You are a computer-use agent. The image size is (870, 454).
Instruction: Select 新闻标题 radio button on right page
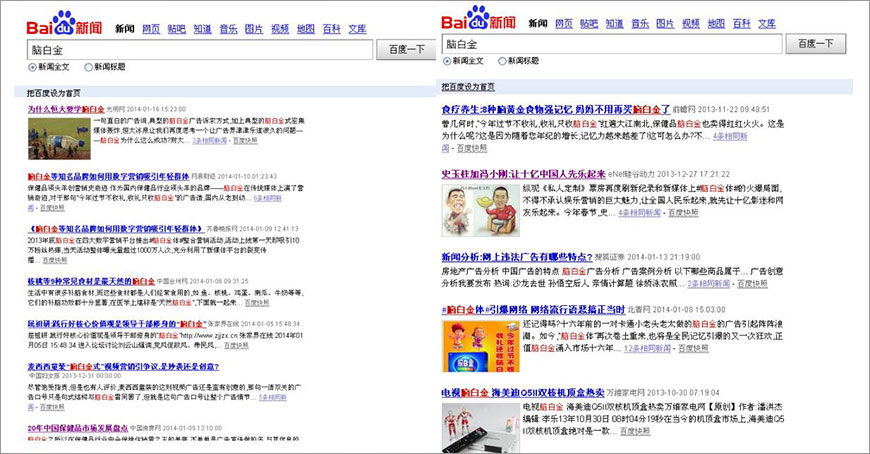coord(502,61)
